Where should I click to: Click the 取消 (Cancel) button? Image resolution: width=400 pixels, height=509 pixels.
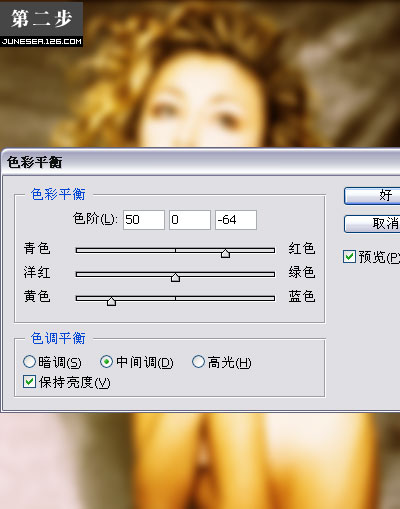pos(372,224)
